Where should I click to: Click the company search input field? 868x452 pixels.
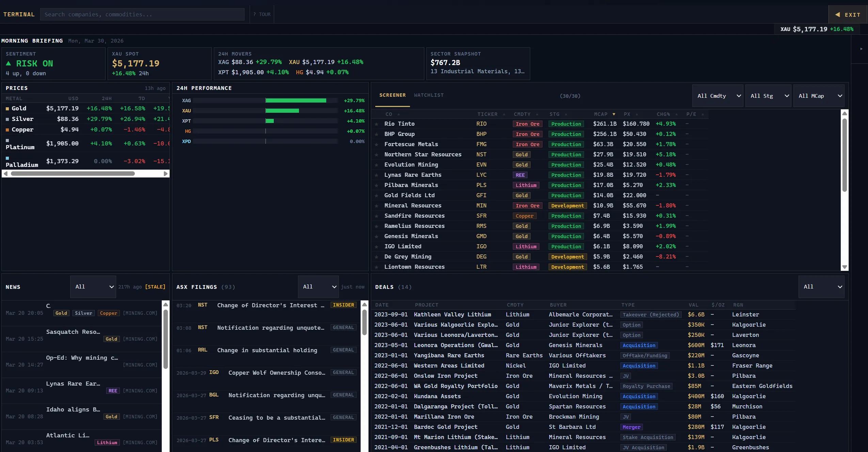point(142,14)
